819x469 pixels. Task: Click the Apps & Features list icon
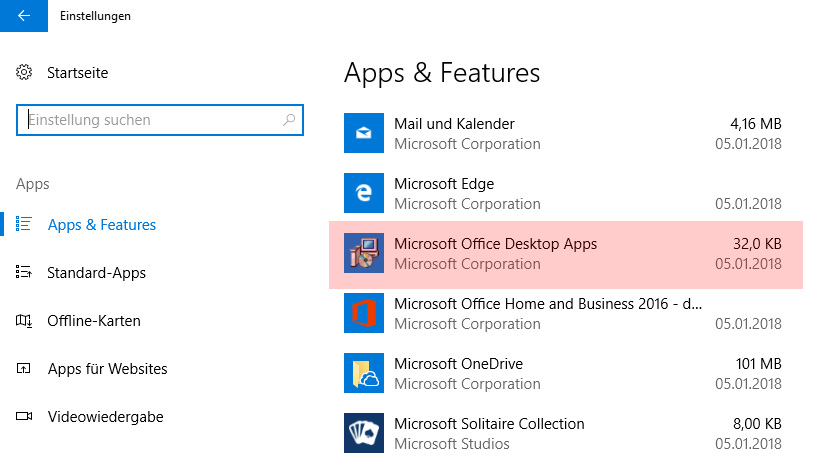pos(24,224)
